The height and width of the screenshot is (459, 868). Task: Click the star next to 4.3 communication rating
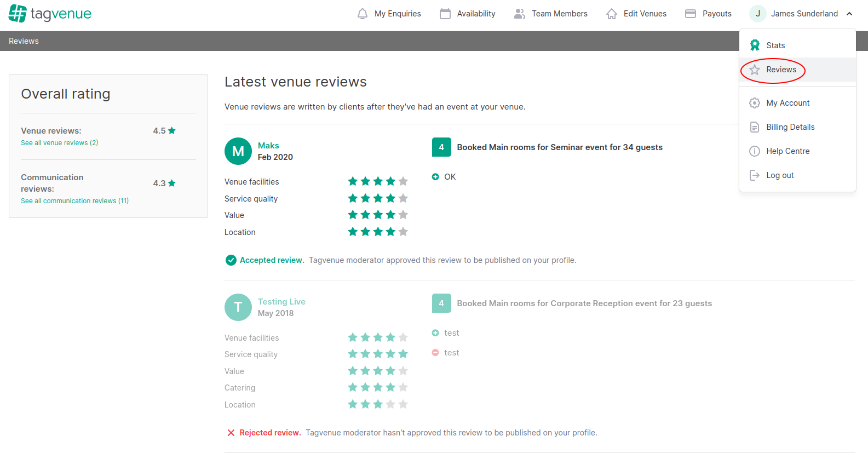tap(172, 183)
